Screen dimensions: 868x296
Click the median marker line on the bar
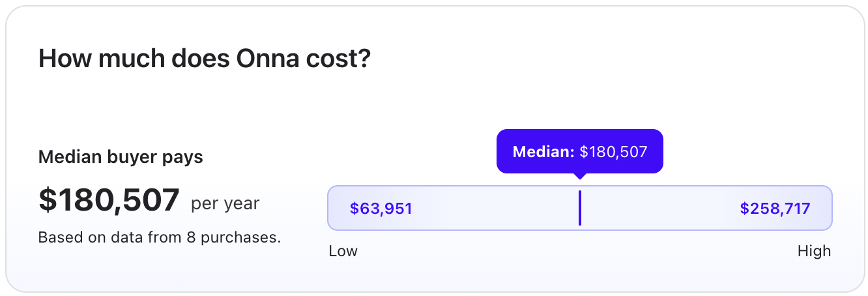[579, 208]
